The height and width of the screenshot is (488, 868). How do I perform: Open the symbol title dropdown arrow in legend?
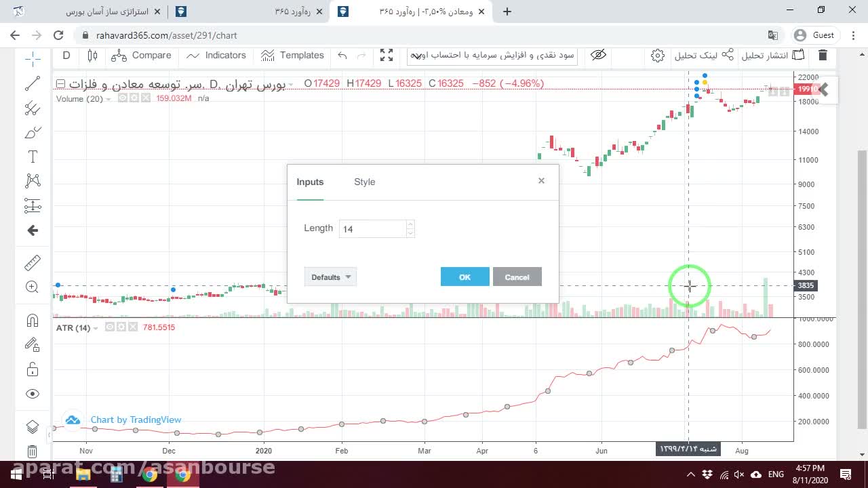[290, 84]
